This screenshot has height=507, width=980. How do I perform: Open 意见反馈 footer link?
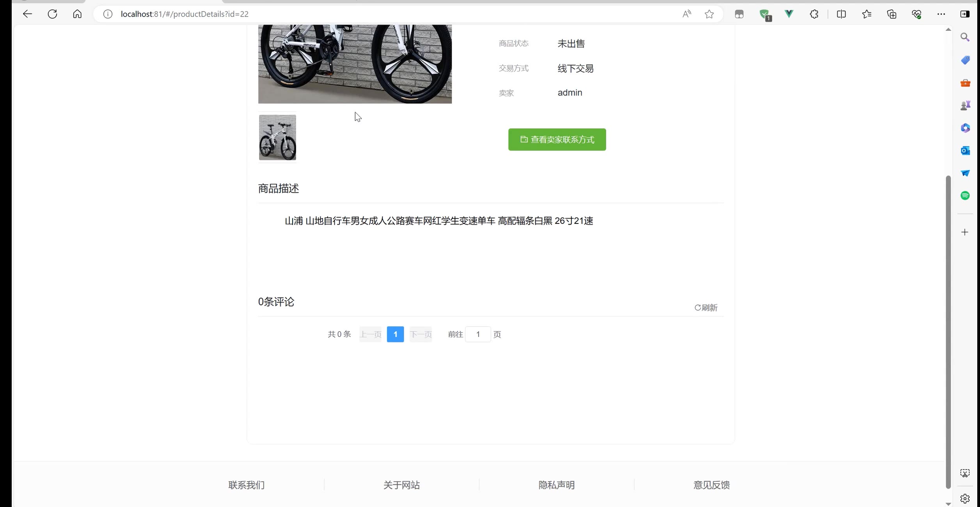[x=712, y=485]
